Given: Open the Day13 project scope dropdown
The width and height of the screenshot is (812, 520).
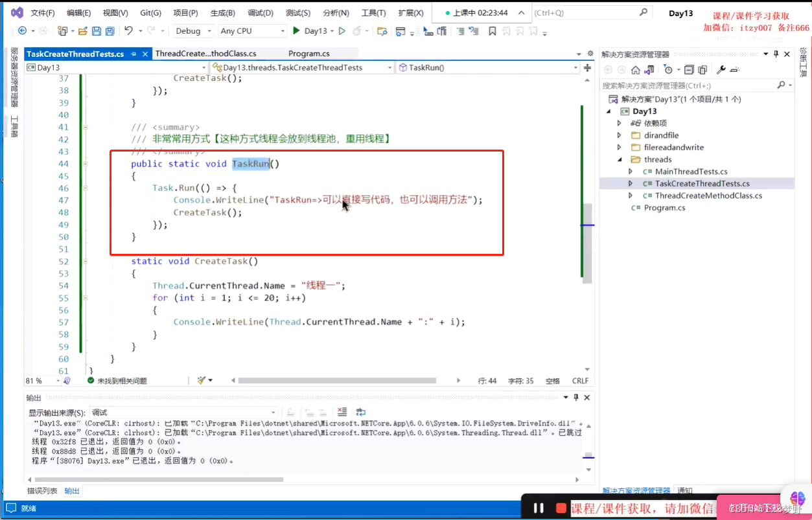Looking at the screenshot, I should (x=117, y=67).
